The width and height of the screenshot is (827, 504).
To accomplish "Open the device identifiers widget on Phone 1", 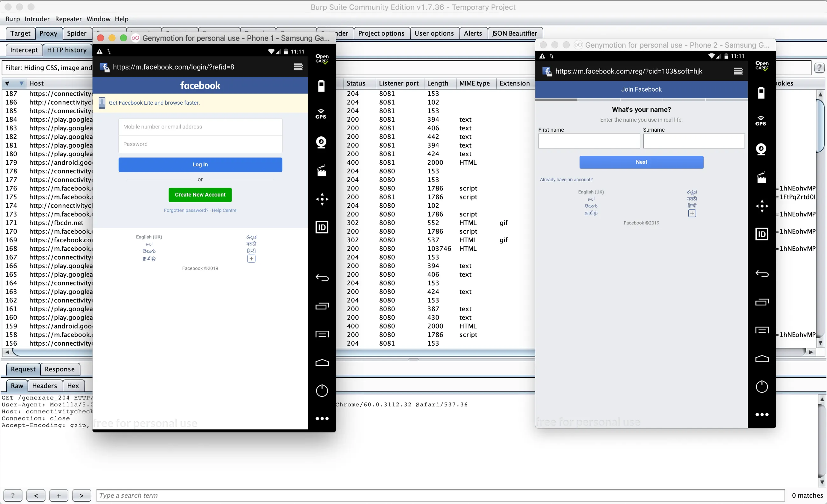I will point(322,227).
